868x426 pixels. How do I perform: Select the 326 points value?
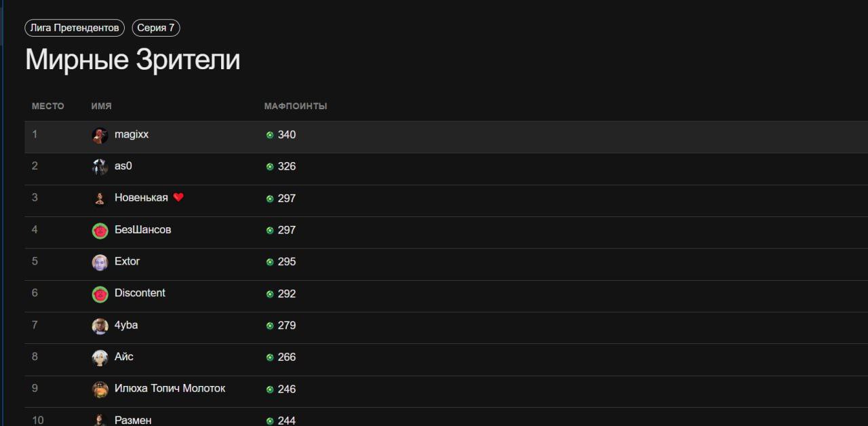(x=287, y=167)
